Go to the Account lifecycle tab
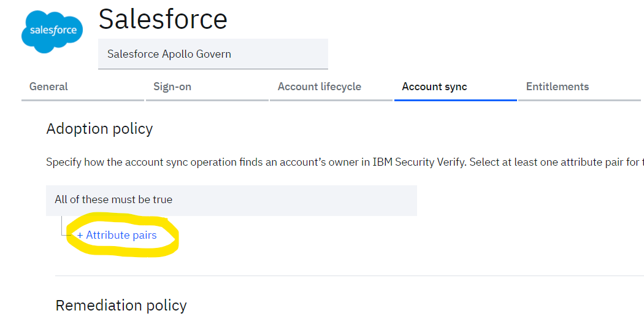This screenshot has height=324, width=644. [319, 87]
